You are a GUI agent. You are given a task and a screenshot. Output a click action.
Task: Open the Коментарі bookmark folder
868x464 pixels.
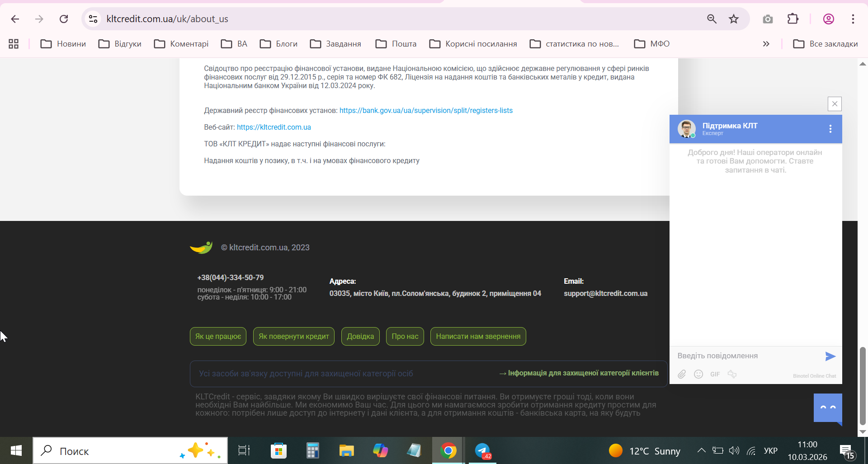coord(181,44)
